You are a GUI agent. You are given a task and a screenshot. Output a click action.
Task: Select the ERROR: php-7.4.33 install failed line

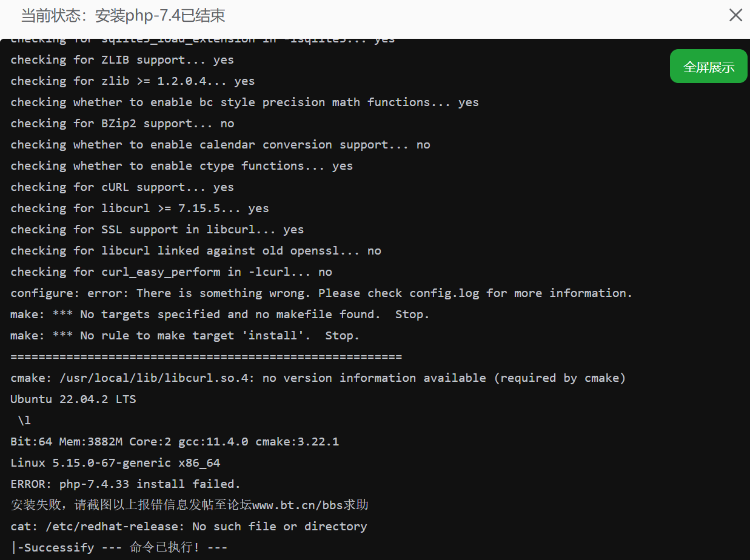point(124,483)
